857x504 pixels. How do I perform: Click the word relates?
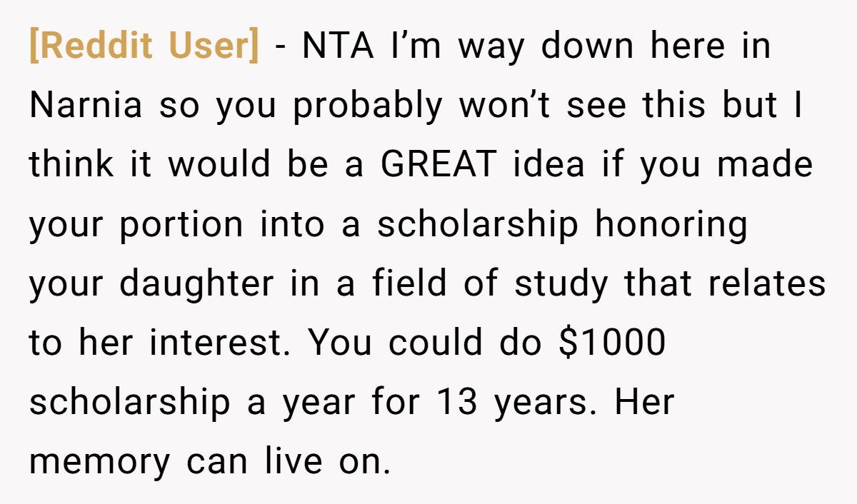(x=767, y=283)
